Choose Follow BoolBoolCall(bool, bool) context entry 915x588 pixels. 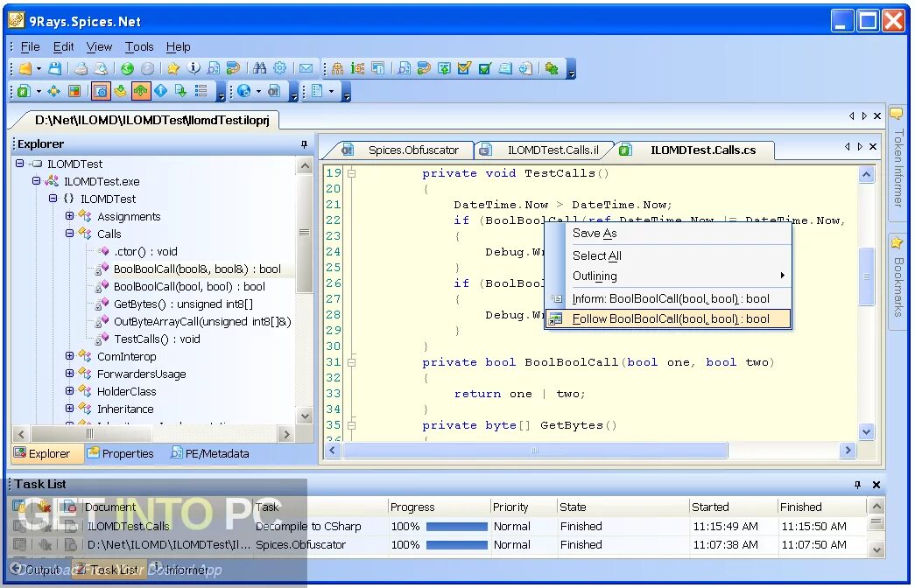pyautogui.click(x=668, y=319)
